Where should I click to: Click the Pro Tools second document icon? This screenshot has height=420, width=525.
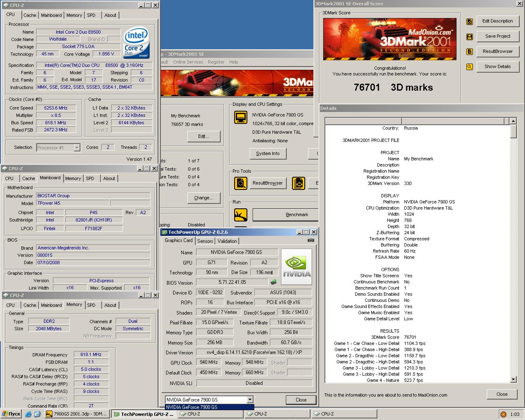coord(299,183)
